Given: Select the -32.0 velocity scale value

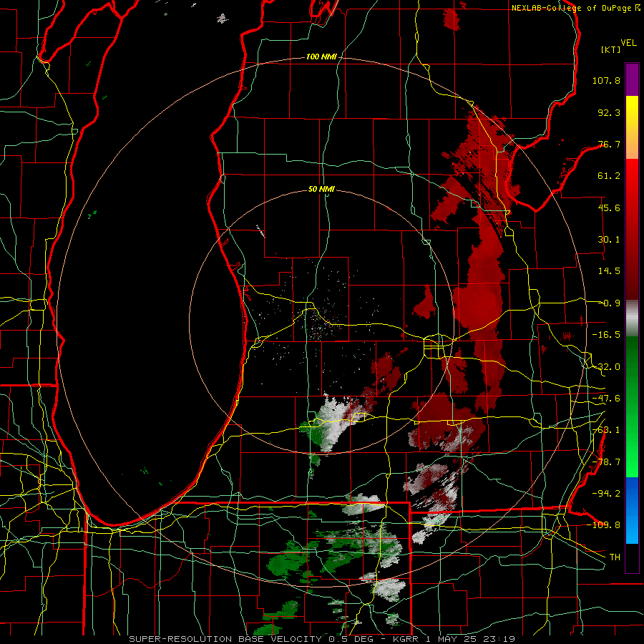Looking at the screenshot, I should tap(606, 367).
